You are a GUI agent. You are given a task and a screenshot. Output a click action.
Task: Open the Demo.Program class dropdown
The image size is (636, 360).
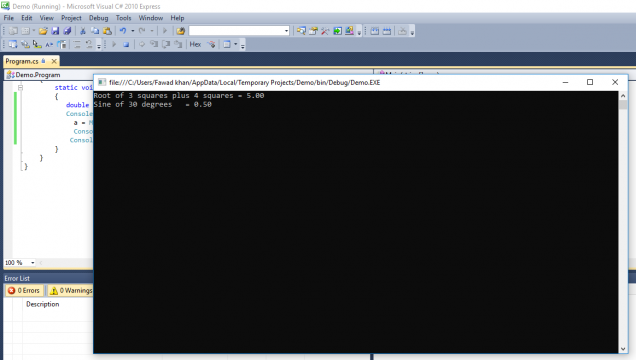[49, 75]
